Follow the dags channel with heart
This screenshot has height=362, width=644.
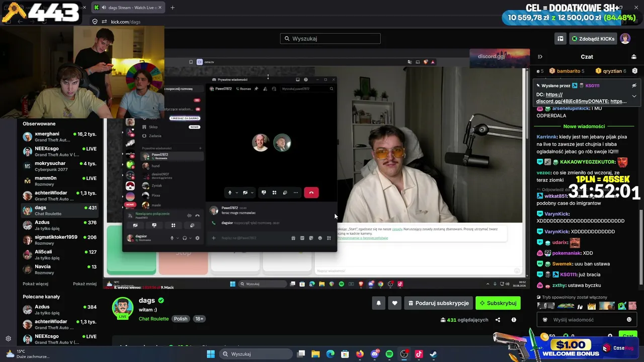394,303
